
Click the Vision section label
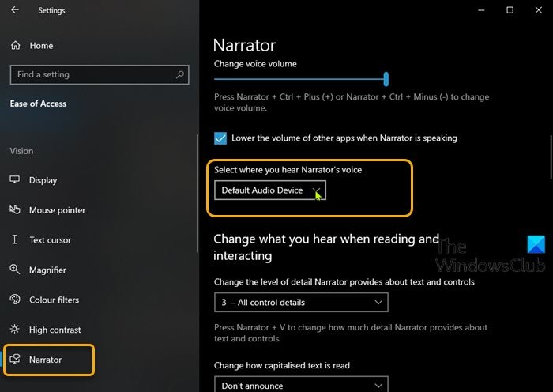tap(21, 151)
